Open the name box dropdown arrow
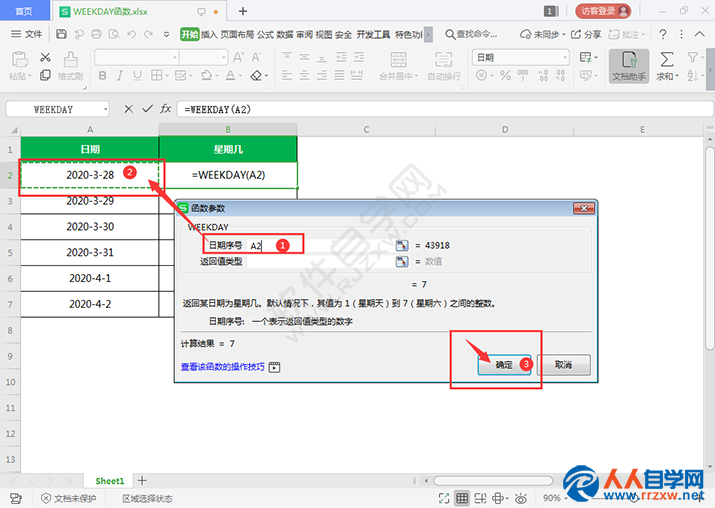This screenshot has height=508, width=715. point(105,109)
